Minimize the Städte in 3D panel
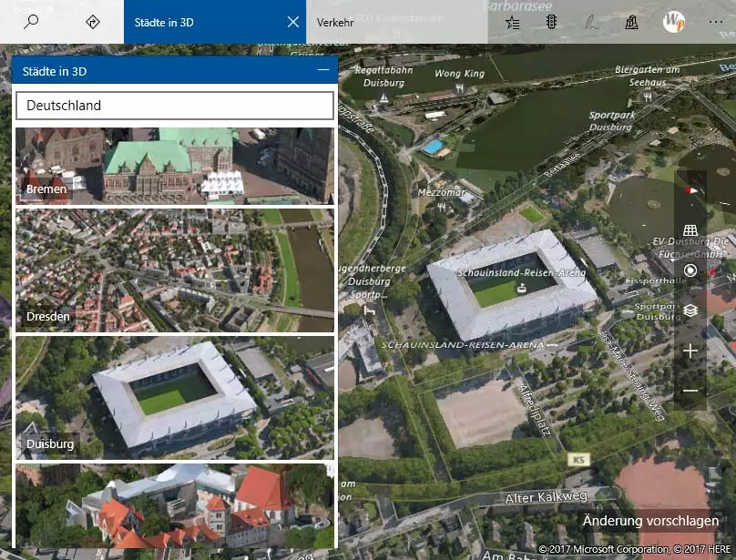This screenshot has height=560, width=736. pyautogui.click(x=322, y=70)
